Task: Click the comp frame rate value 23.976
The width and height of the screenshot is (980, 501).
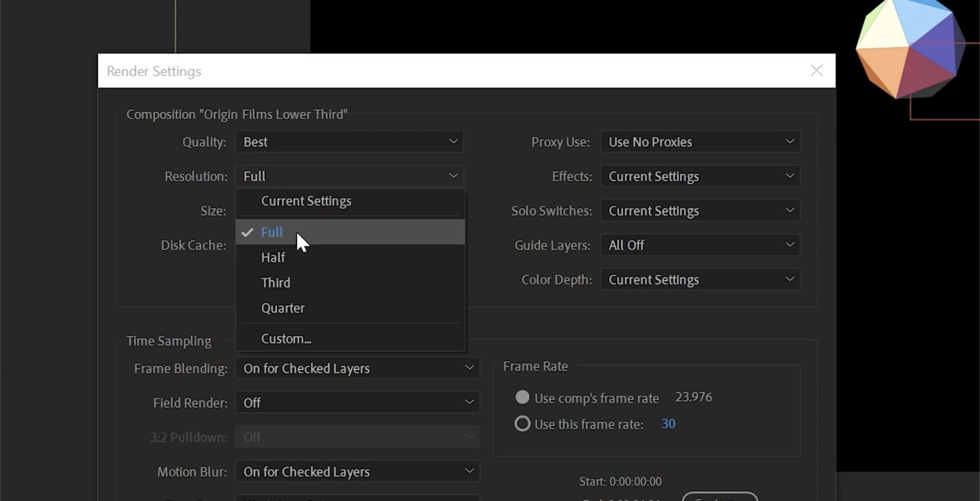Action: coord(694,397)
